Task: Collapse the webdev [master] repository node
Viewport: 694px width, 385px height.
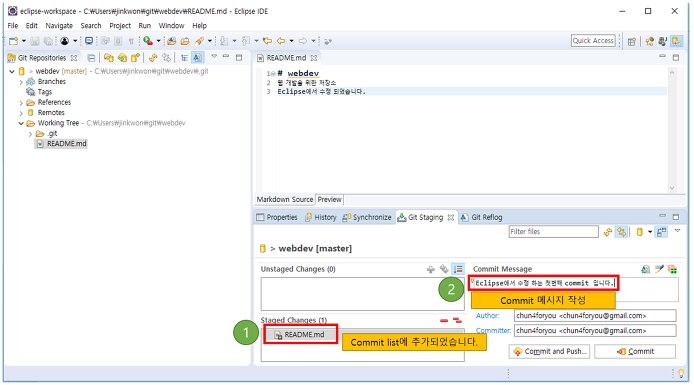Action: [12, 71]
